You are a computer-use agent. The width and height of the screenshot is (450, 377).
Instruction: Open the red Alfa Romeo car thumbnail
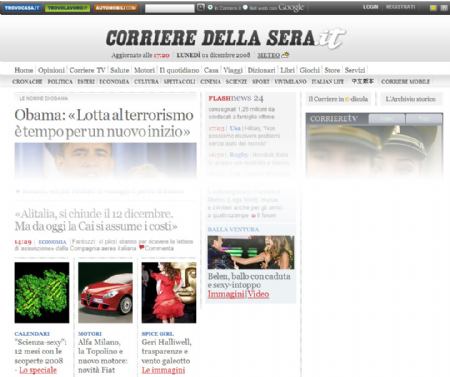coord(105,292)
